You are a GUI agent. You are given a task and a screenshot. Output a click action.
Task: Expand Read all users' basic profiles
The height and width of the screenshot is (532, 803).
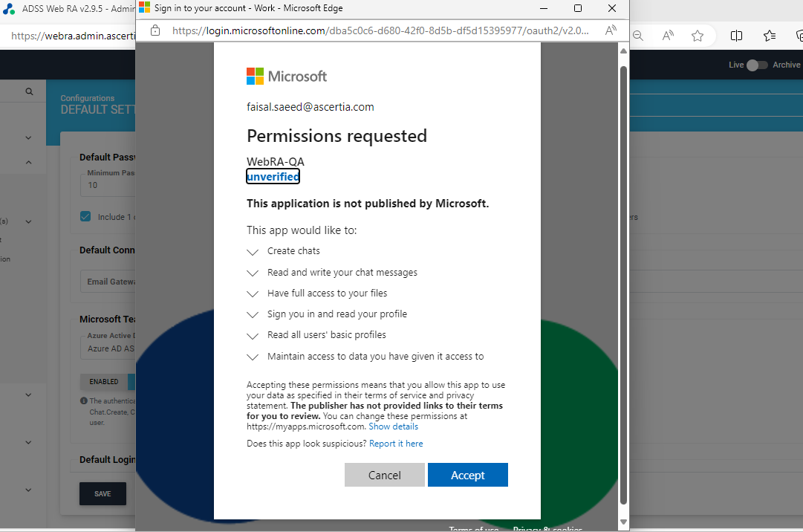[253, 336]
